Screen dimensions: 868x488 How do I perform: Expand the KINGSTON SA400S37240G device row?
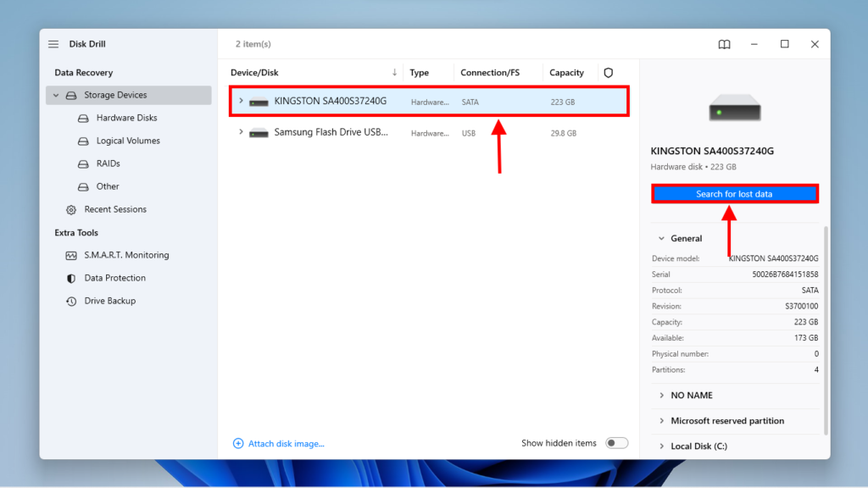(242, 101)
